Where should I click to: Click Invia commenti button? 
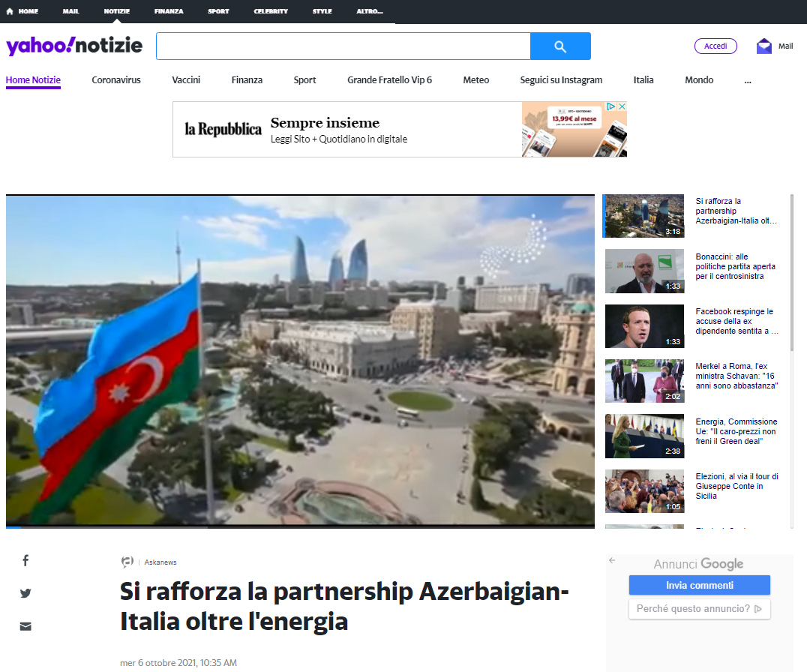700,585
